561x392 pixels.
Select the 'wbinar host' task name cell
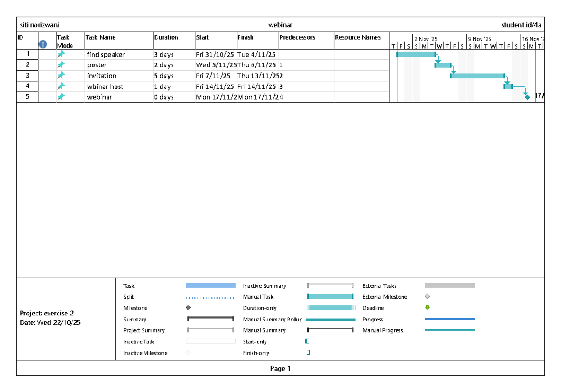pyautogui.click(x=119, y=86)
